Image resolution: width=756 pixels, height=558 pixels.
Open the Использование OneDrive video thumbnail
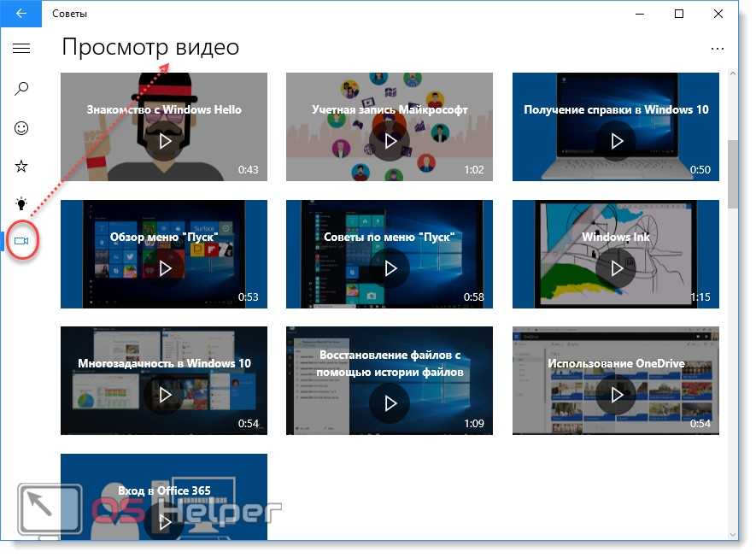(x=616, y=394)
